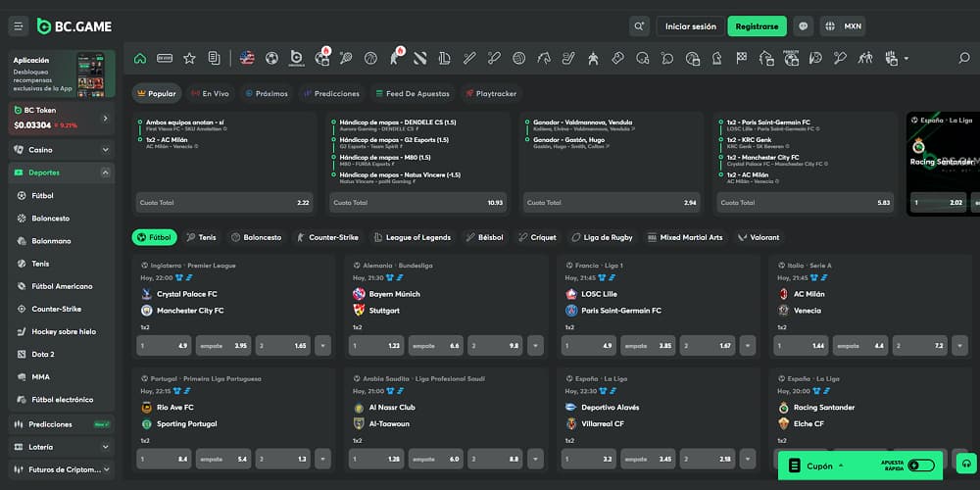
Task: Open the Playtracker tab
Action: [491, 94]
